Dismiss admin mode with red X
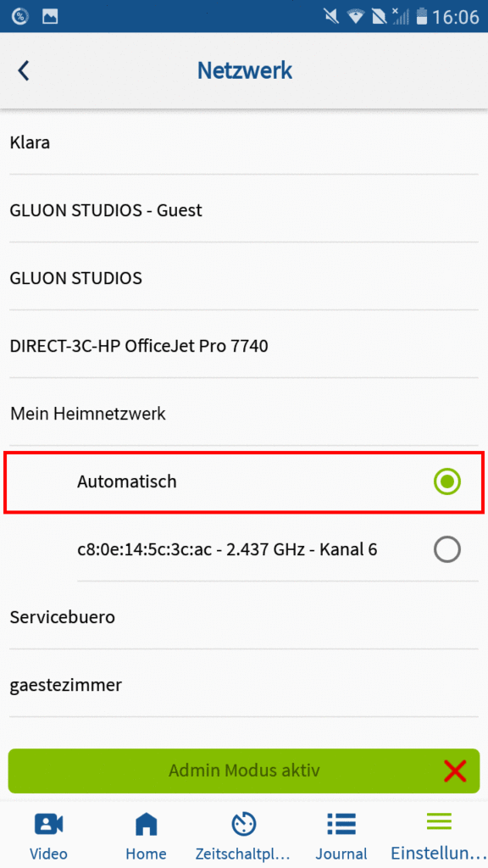The image size is (488, 868). [455, 771]
